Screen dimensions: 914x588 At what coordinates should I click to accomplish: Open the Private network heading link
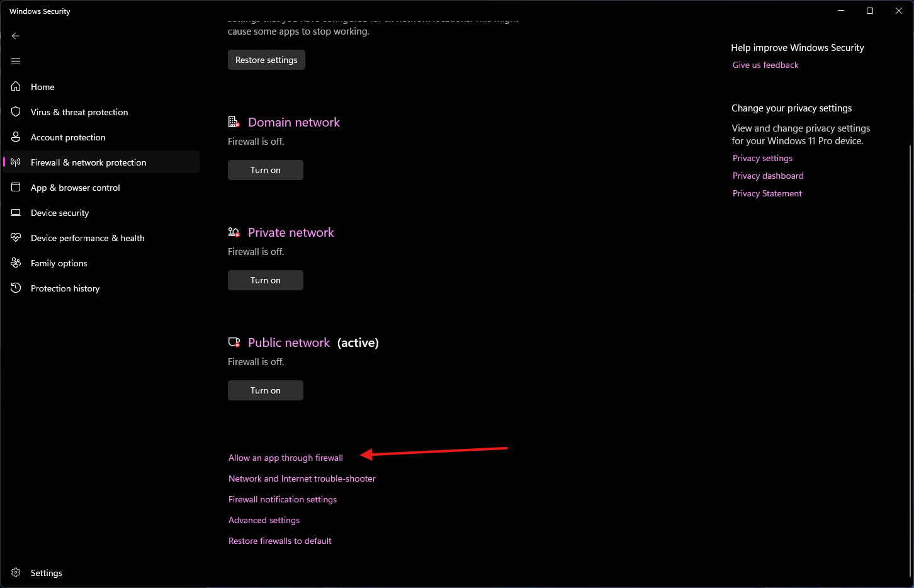point(291,232)
